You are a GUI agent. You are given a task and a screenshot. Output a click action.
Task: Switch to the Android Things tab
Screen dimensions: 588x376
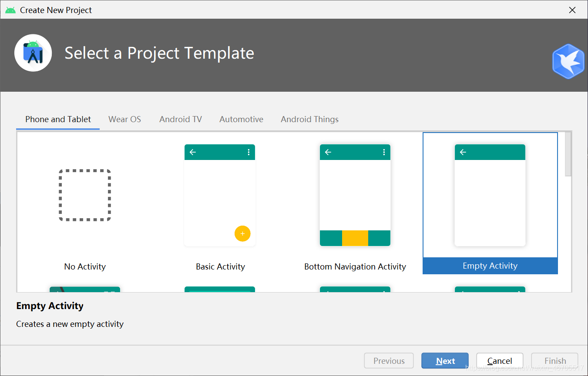point(309,119)
